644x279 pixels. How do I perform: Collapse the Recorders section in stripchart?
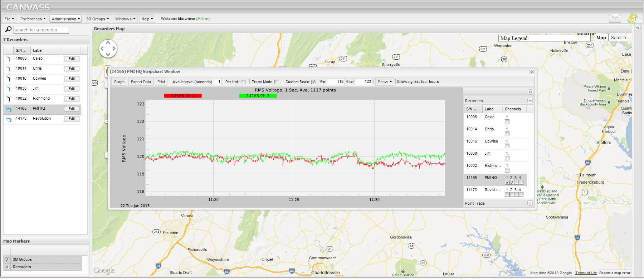pos(530,101)
